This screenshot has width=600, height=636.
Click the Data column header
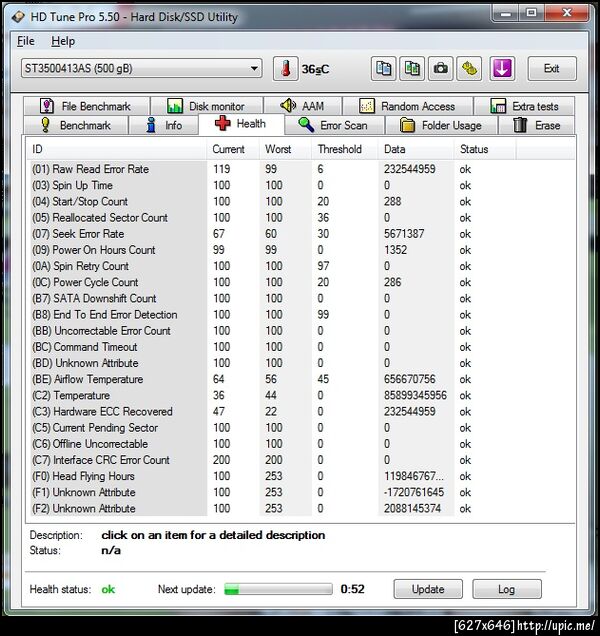(416, 149)
